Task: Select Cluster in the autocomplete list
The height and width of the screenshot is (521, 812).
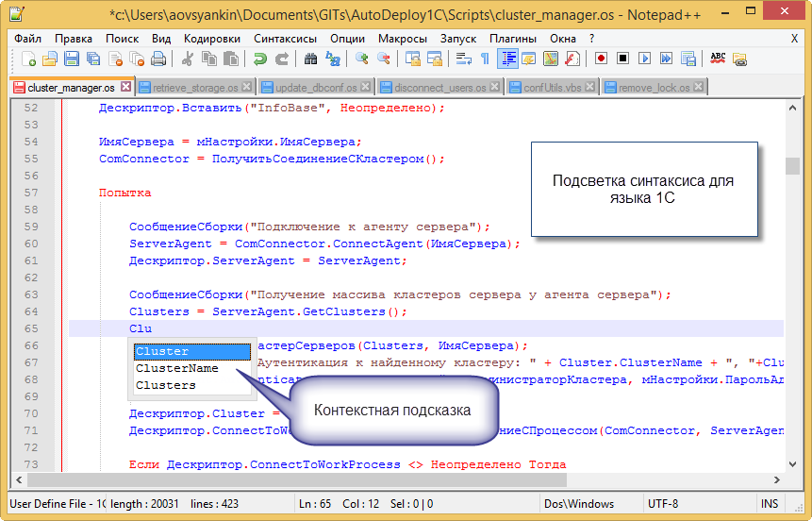Action: point(162,351)
